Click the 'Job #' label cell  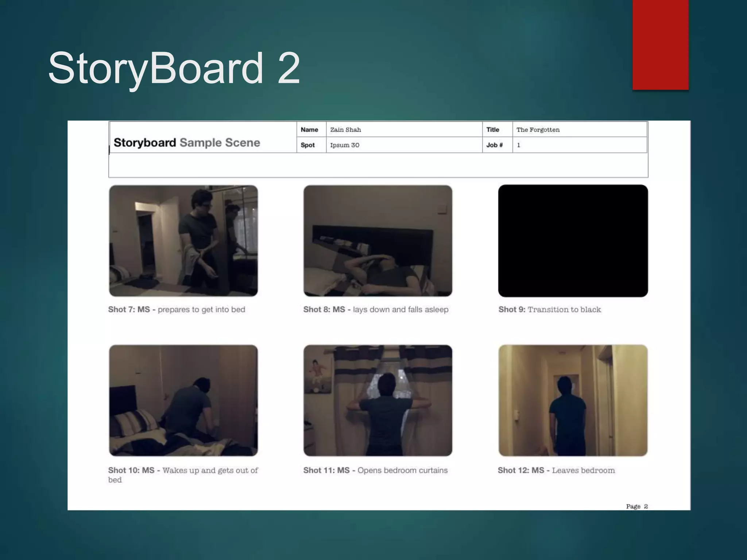click(x=498, y=145)
